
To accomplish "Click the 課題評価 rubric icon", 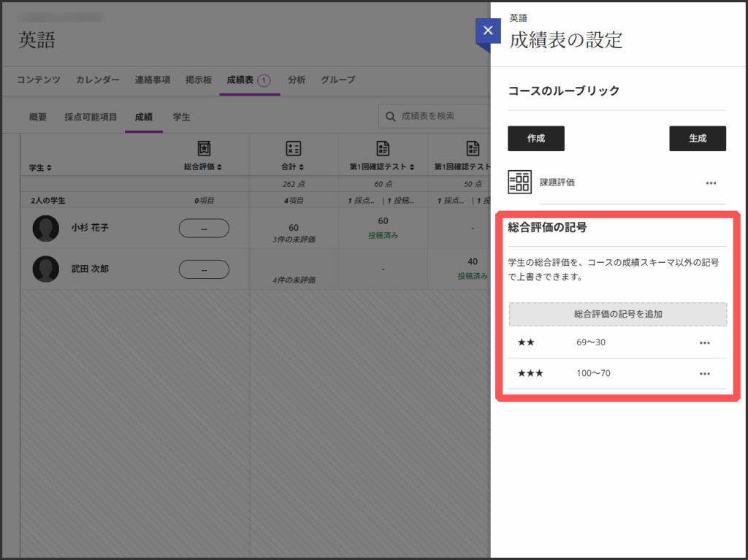I will coord(519,183).
